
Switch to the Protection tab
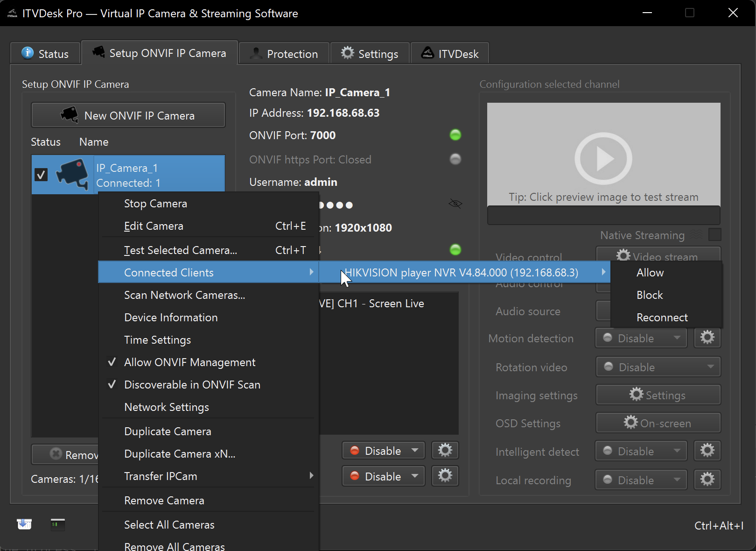[284, 54]
